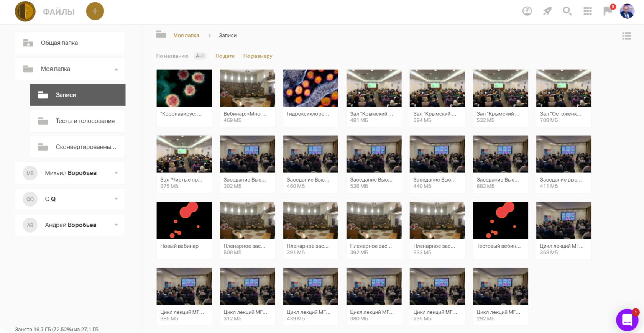644x333 pixels.
Task: Open Цикл лекций МГ... 295 МБ file
Action: coord(437,296)
